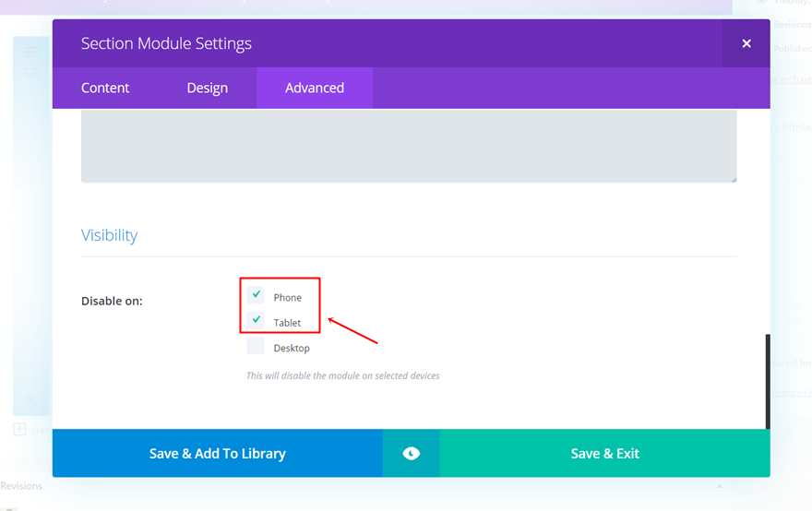Close the Section Module Settings dialog
Screen dimensions: 812x511
[746, 43]
